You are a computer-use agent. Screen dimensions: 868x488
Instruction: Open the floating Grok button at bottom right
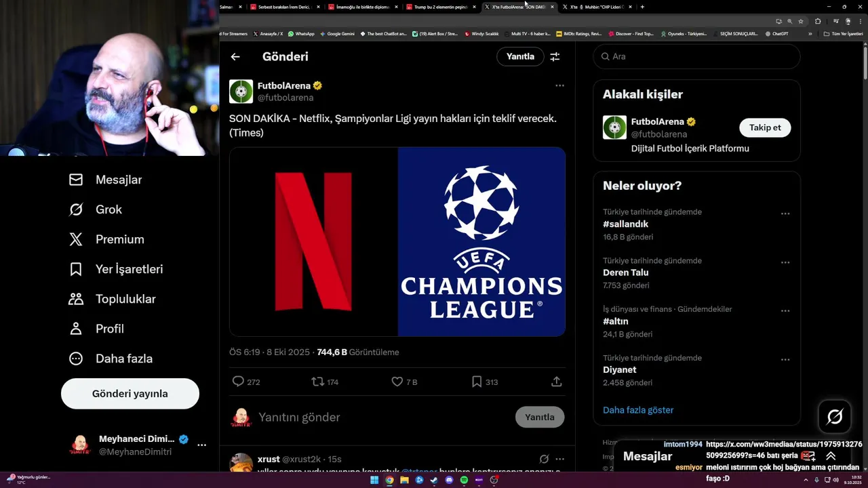point(835,417)
